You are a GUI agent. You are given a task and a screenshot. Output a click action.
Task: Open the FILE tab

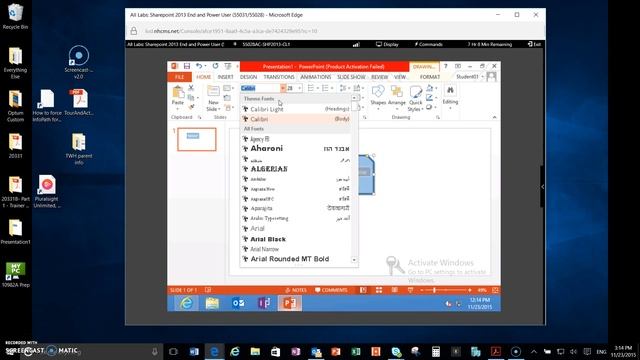(179, 77)
